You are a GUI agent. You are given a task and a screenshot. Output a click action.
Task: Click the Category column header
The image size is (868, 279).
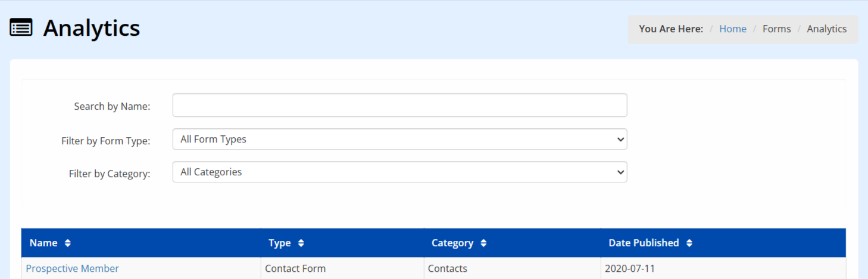(452, 243)
